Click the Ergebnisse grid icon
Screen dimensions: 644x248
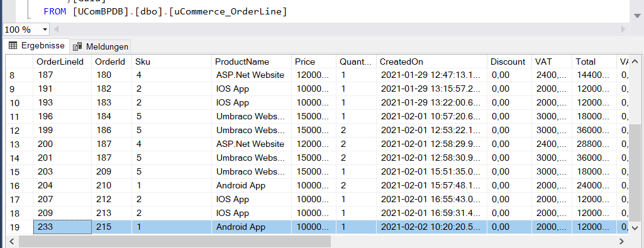pos(13,45)
